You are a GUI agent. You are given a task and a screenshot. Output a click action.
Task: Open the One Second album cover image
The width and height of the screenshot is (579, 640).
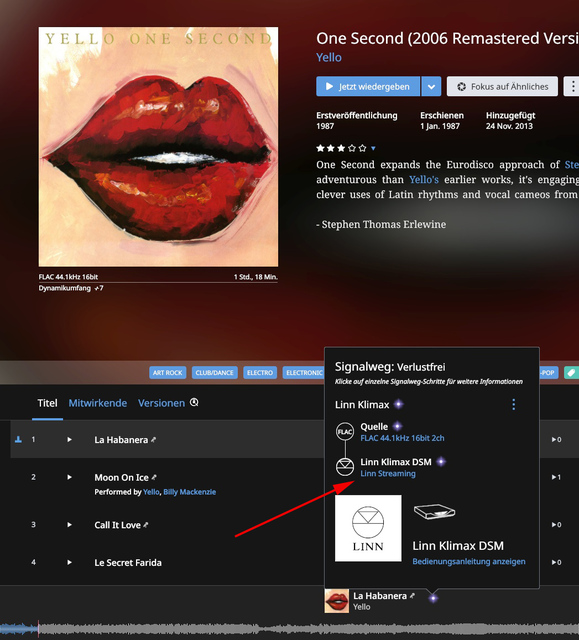(158, 147)
